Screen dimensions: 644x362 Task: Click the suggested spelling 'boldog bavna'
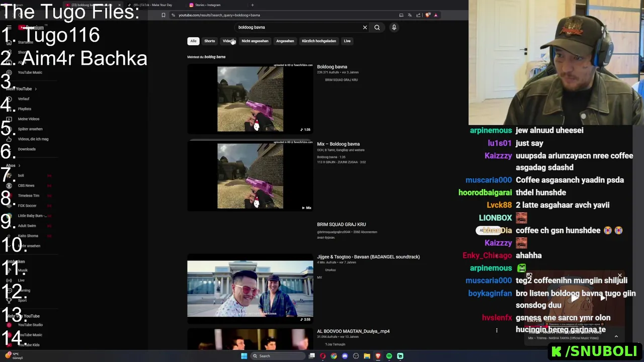(x=215, y=57)
